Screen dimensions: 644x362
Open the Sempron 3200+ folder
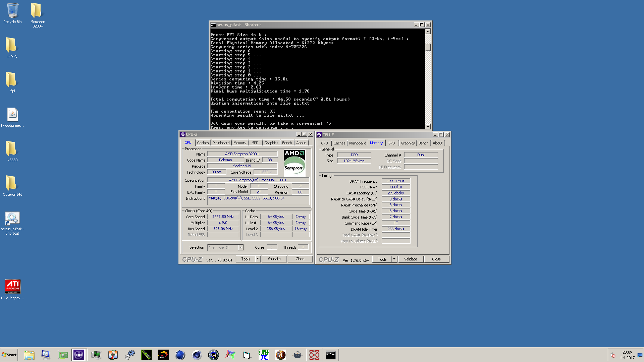click(x=38, y=15)
